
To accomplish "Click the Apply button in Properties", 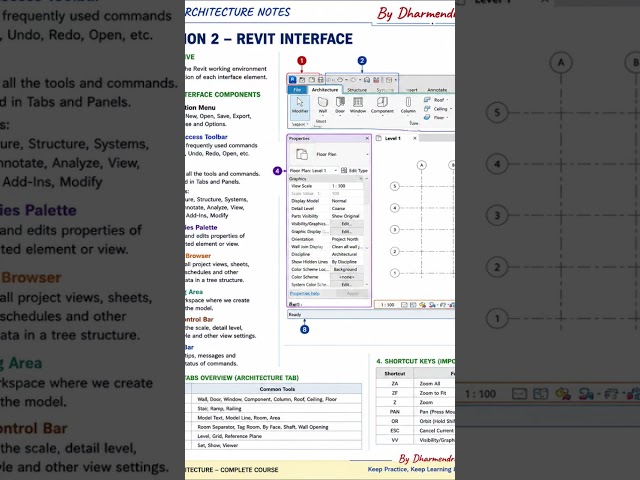I will tap(352, 293).
